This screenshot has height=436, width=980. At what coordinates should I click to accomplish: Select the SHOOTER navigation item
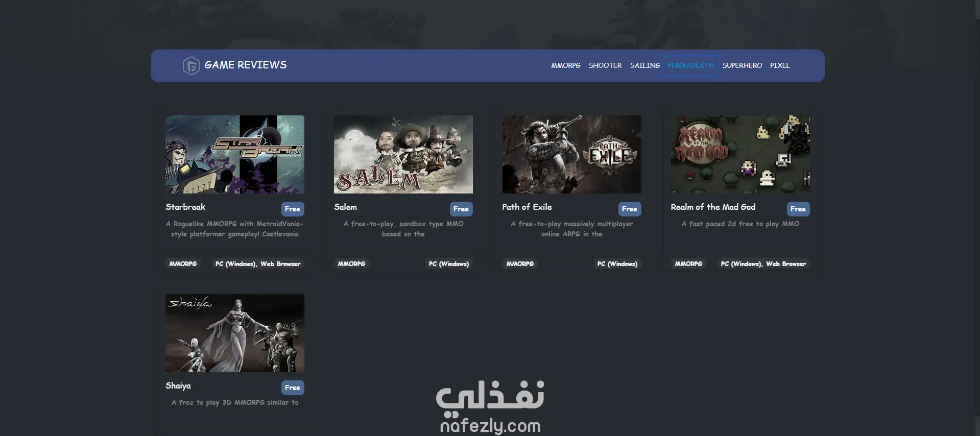pos(605,65)
